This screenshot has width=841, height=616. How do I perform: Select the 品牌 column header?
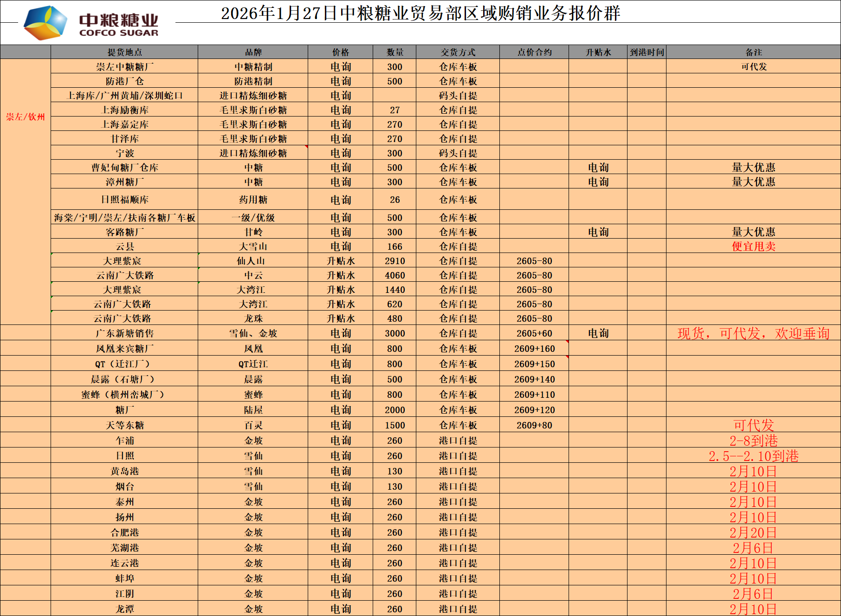click(253, 52)
